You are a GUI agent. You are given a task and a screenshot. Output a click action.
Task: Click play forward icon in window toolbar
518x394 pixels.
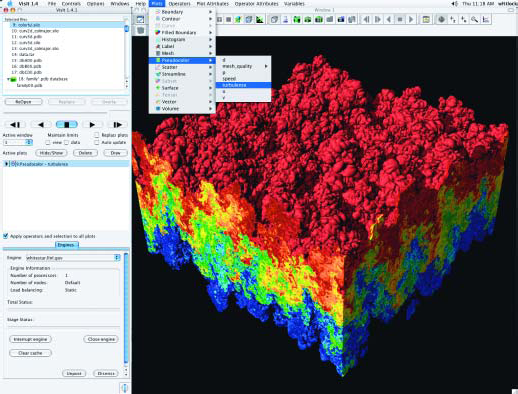411,20
